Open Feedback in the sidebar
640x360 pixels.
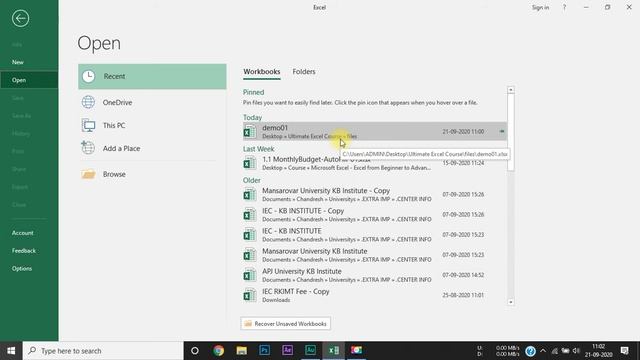[x=24, y=251]
